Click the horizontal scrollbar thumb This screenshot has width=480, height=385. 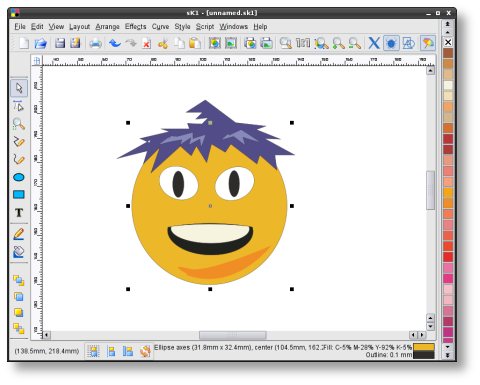pos(233,335)
